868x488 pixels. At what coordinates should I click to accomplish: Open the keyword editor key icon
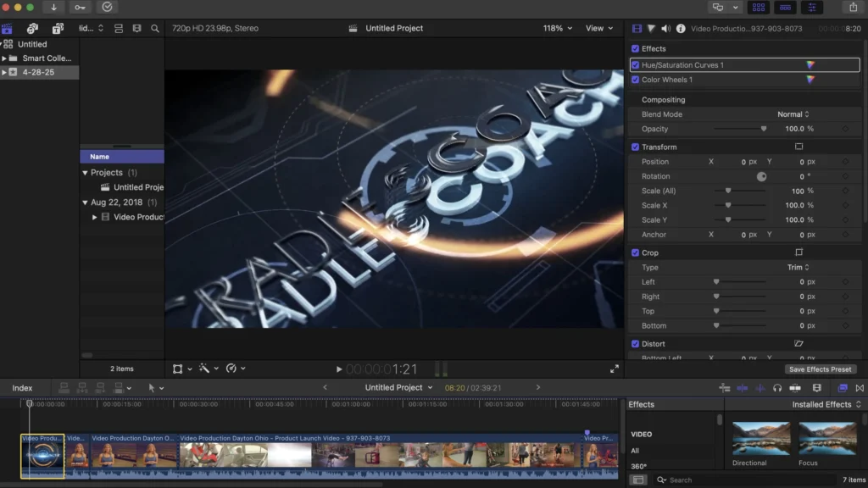pyautogui.click(x=80, y=7)
